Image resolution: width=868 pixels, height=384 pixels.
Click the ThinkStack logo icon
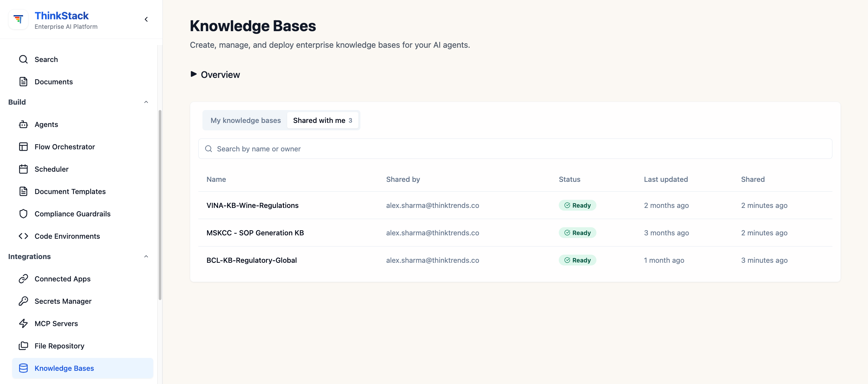[18, 20]
